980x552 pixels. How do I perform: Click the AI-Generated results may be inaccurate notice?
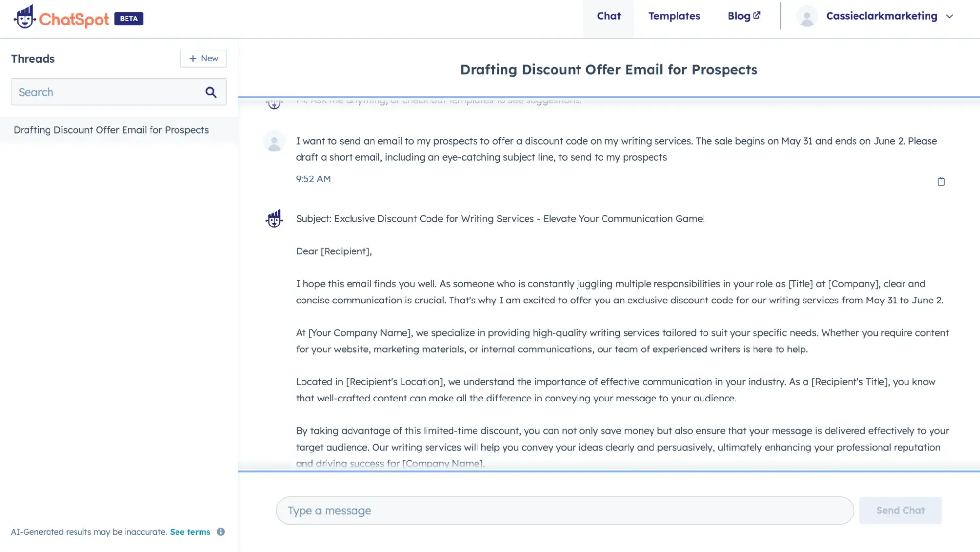(89, 532)
